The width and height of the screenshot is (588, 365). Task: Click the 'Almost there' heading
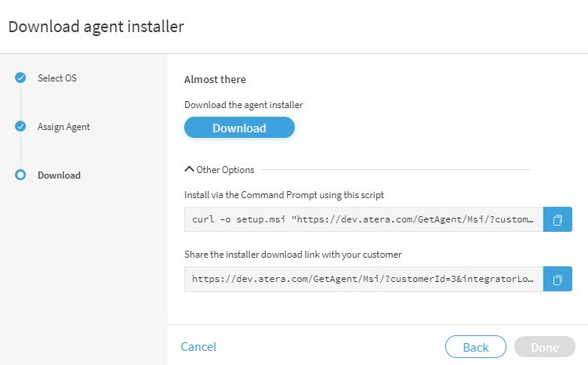(215, 79)
